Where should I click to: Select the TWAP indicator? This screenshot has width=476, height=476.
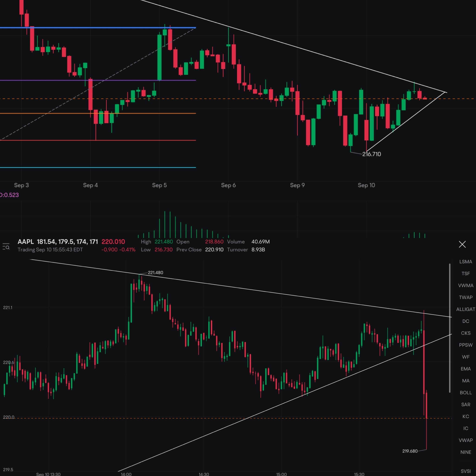click(465, 297)
